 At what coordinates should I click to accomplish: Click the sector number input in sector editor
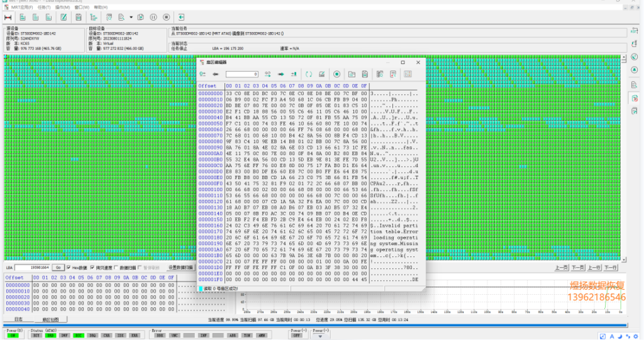click(x=241, y=74)
